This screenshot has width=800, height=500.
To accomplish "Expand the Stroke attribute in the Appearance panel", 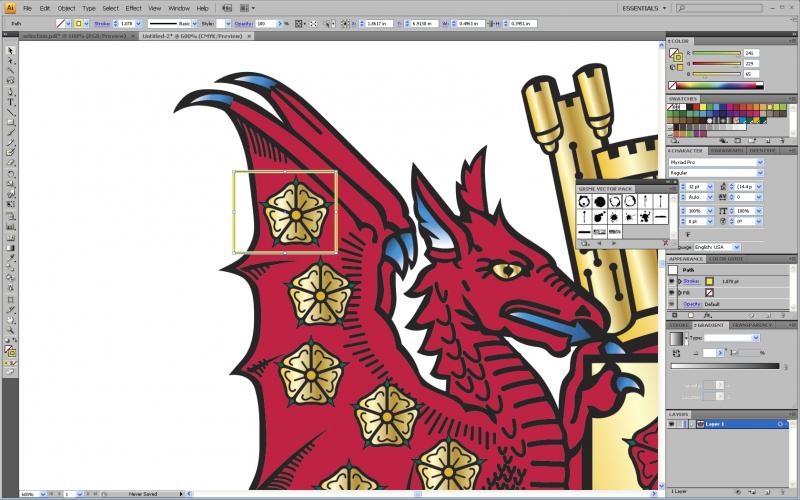I will 680,281.
